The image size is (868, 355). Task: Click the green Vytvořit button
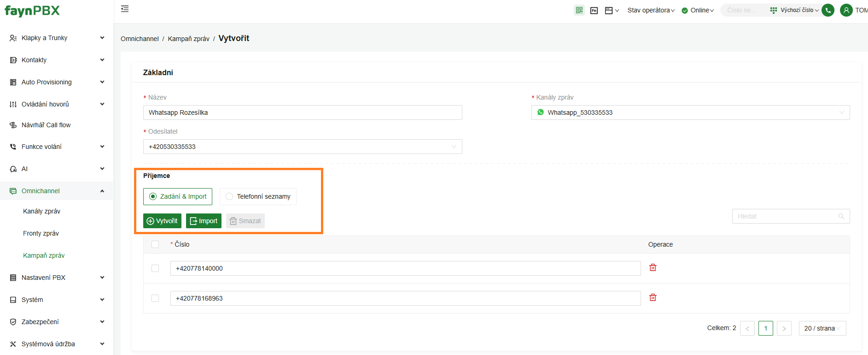tap(162, 221)
